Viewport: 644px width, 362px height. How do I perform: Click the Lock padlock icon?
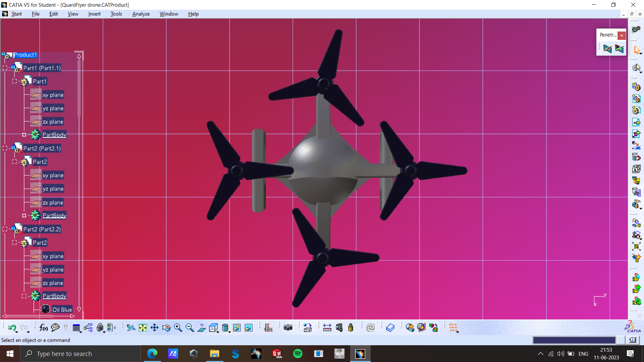tap(100, 327)
